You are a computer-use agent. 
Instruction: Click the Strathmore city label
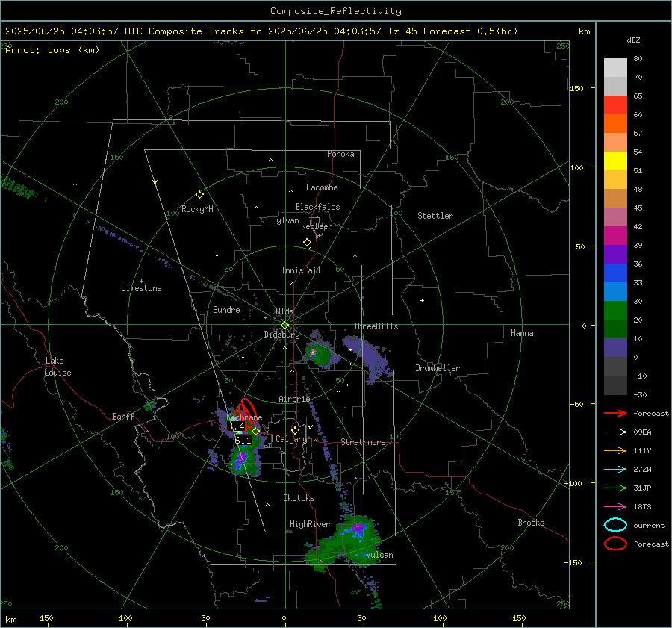[363, 442]
